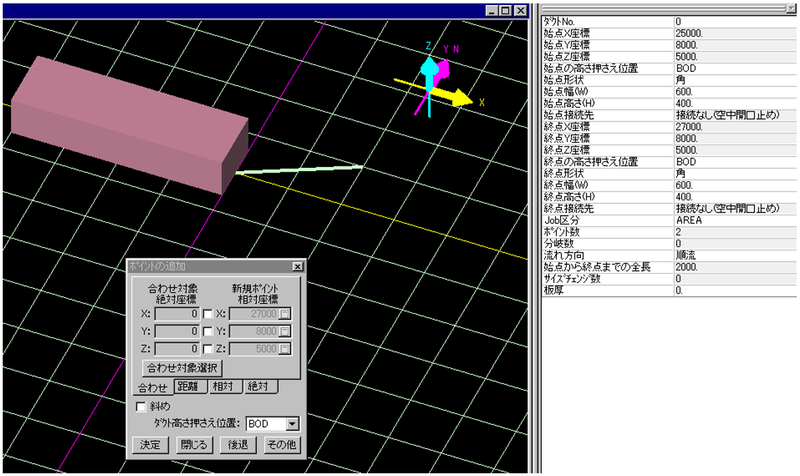Switch to the 相対 tab
Viewport: 800px width, 476px height.
pos(224,387)
